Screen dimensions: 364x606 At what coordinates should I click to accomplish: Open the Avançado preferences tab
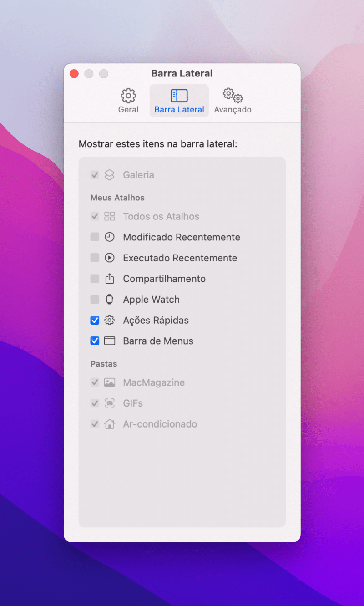(x=233, y=100)
